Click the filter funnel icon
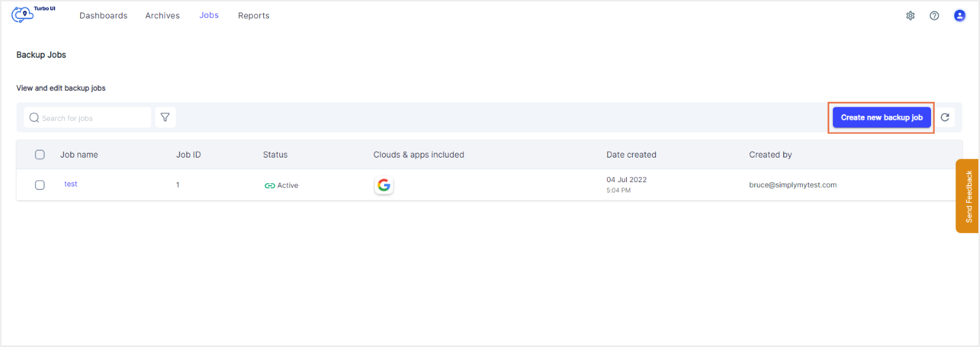This screenshot has width=980, height=347. tap(165, 117)
